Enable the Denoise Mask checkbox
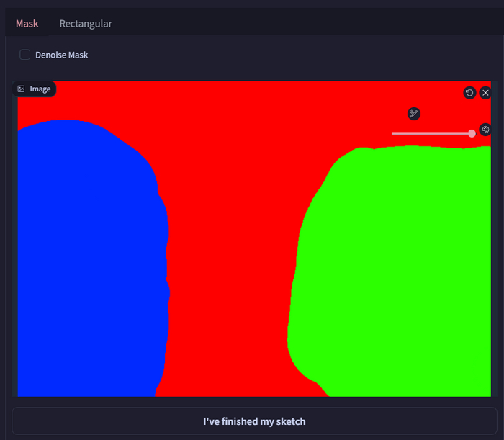The width and height of the screenshot is (504, 440). (24, 55)
